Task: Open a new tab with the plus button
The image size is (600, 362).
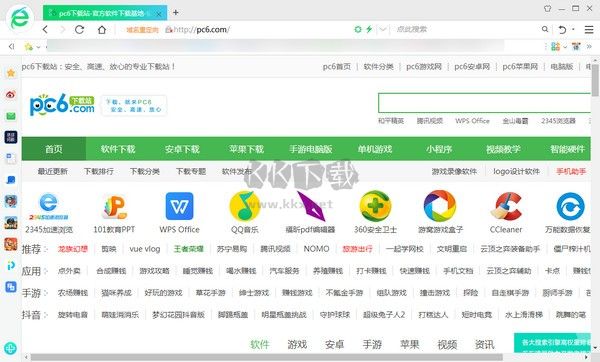Action: [x=176, y=13]
